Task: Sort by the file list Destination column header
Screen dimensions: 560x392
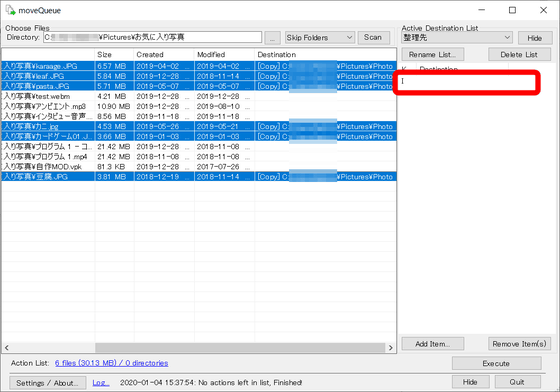Action: [325, 55]
